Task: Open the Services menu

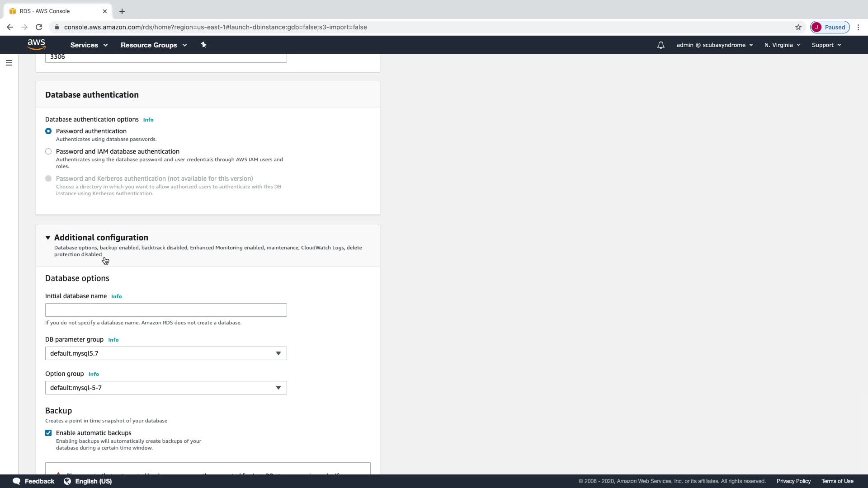Action: (89, 45)
